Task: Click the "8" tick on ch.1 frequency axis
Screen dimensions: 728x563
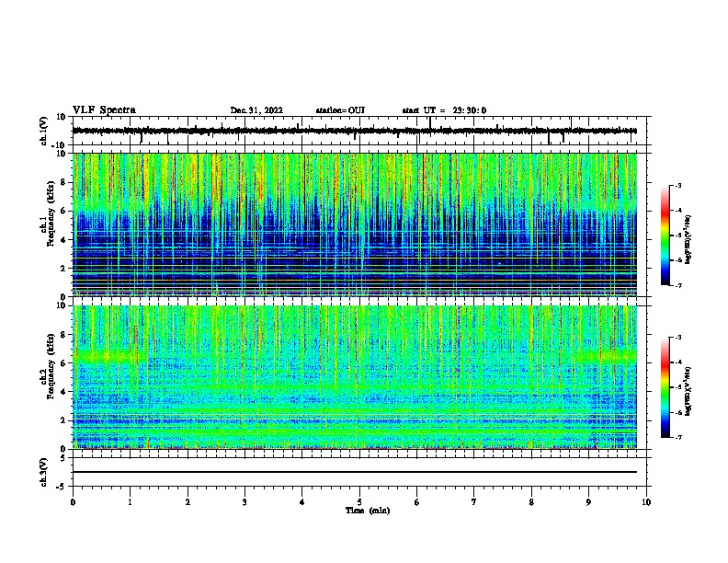Action: tap(63, 182)
